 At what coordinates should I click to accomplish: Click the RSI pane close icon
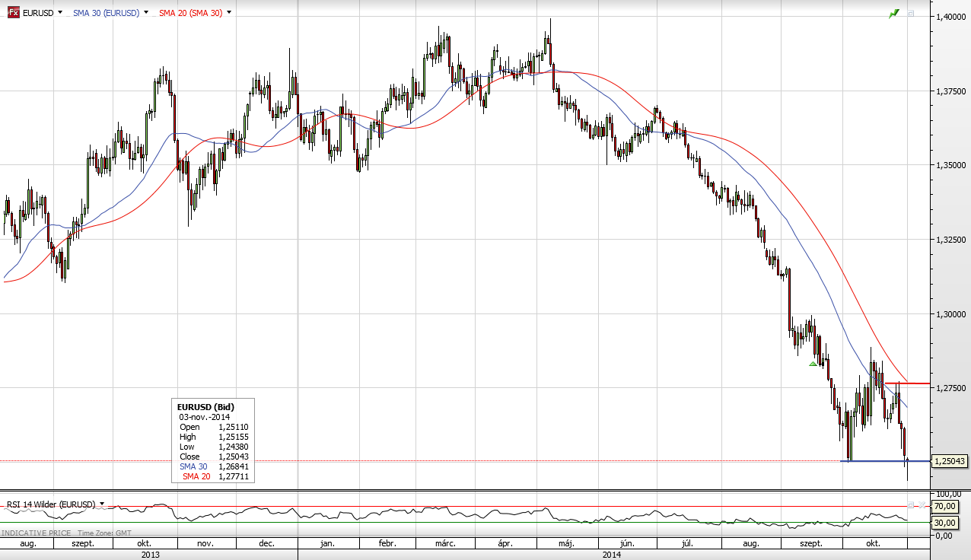coord(920,505)
